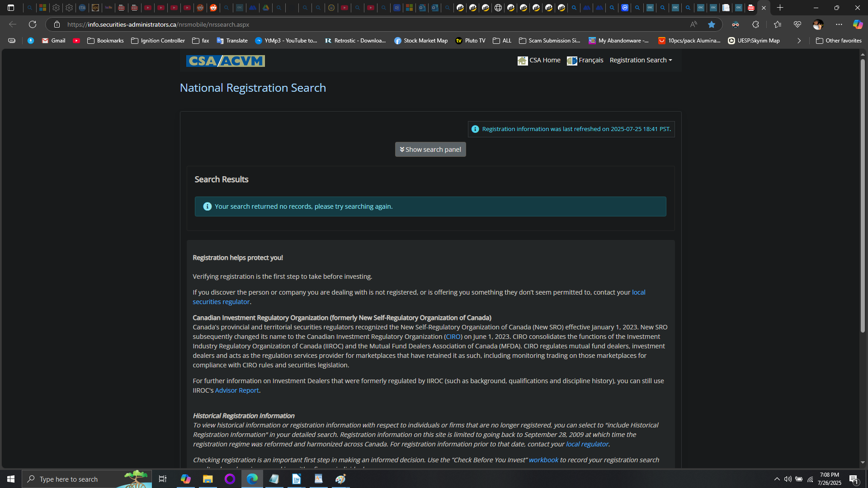Open the workbook link
Viewport: 868px width, 488px height.
[x=543, y=460]
